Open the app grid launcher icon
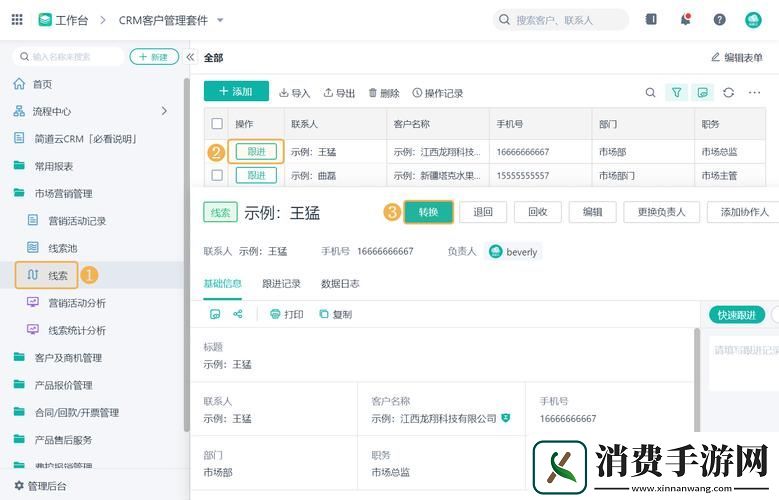 17,20
